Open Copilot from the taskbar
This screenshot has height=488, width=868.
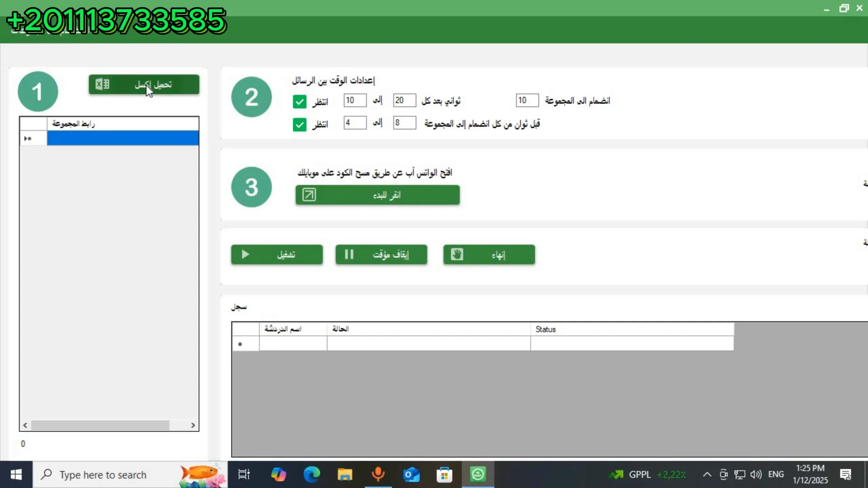[x=278, y=474]
